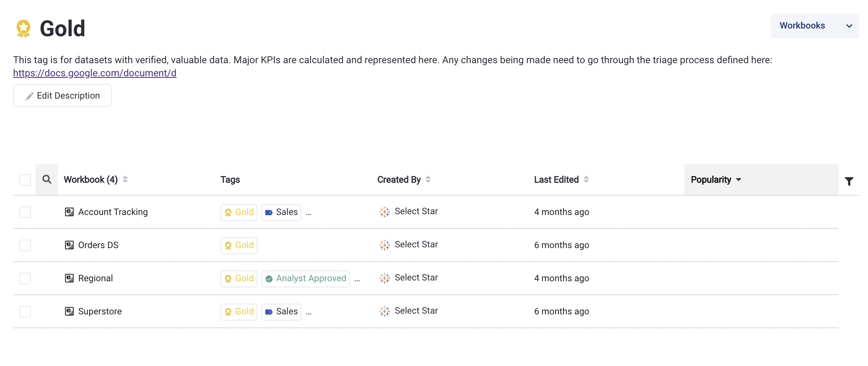Open the Orders DS workbook name
Image resolution: width=868 pixels, height=366 pixels.
point(98,245)
